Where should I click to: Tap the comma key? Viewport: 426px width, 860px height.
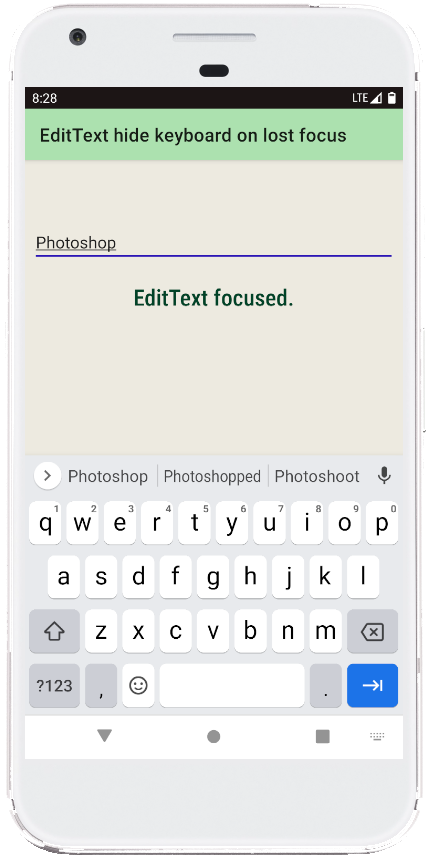[x=101, y=686]
